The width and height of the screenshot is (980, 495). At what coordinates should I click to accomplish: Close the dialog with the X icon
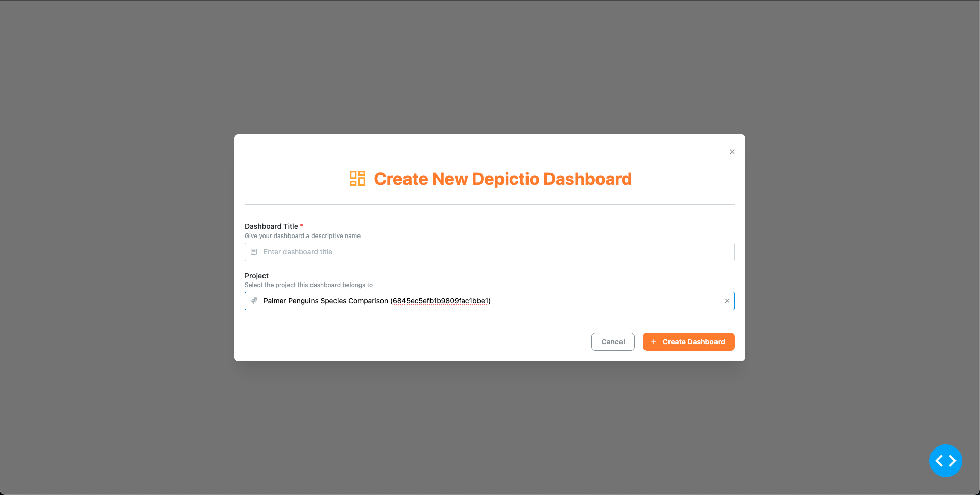(x=732, y=152)
